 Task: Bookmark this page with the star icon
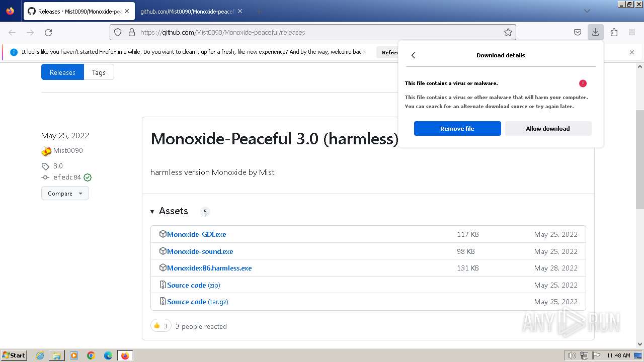coord(508,32)
